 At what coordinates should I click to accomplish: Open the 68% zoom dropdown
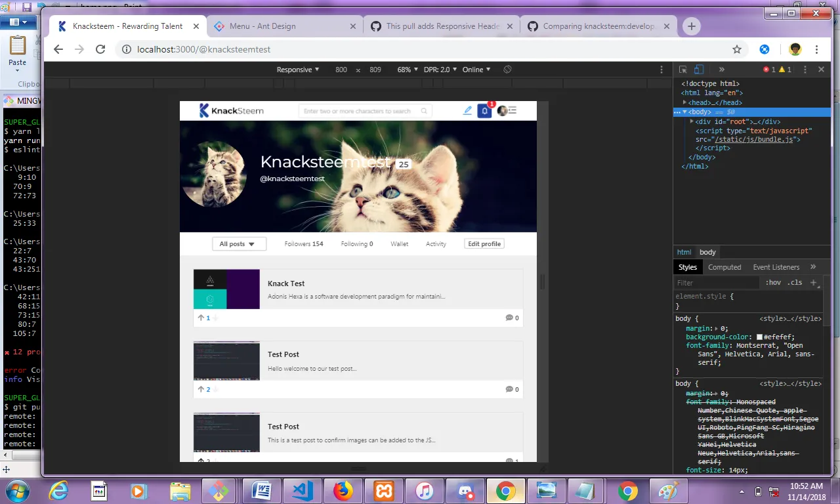408,70
